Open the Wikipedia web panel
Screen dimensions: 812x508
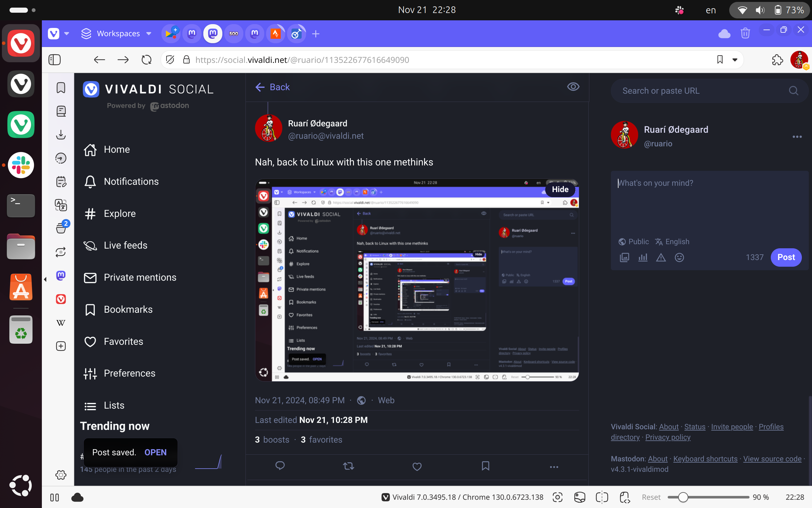click(x=61, y=323)
